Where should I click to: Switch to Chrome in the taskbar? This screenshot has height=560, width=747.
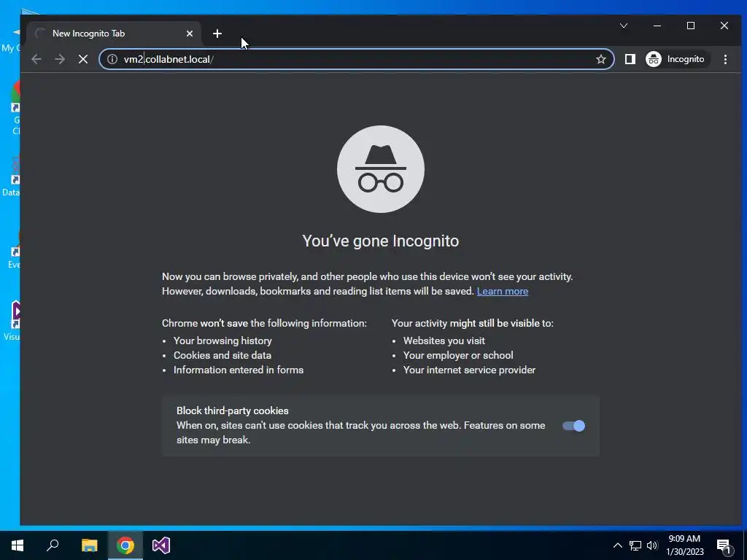click(x=125, y=545)
